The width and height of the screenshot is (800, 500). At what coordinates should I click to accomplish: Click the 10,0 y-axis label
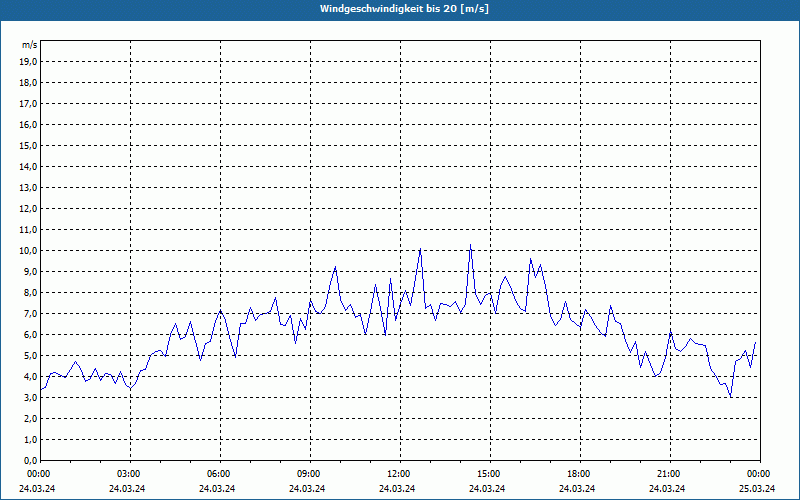[x=29, y=251]
